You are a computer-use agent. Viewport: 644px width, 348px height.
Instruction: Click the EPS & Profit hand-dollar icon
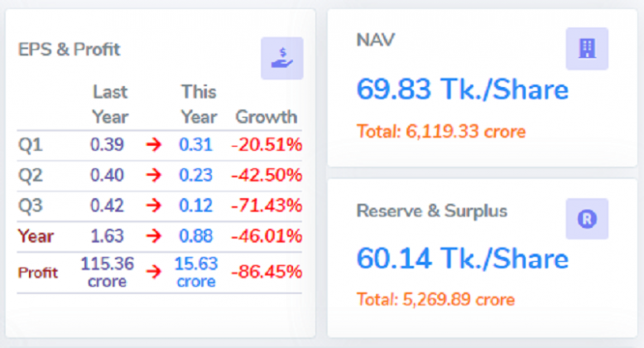281,58
